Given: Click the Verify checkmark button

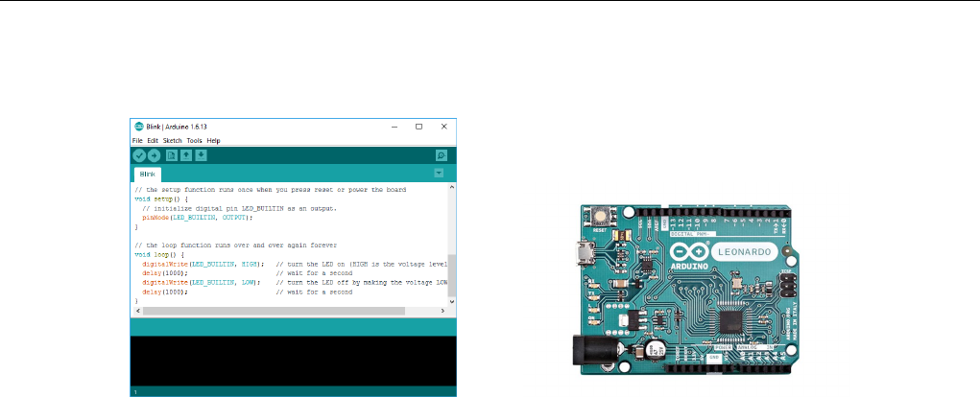Looking at the screenshot, I should [139, 155].
